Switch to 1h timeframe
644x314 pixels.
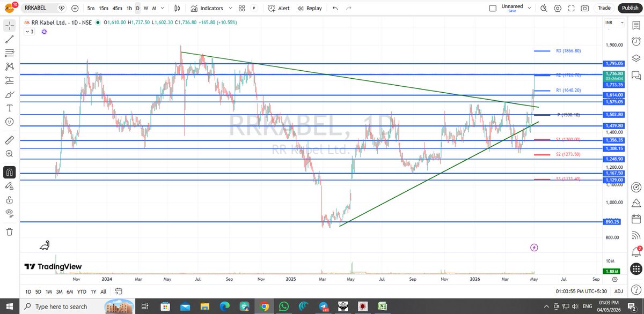(x=129, y=8)
